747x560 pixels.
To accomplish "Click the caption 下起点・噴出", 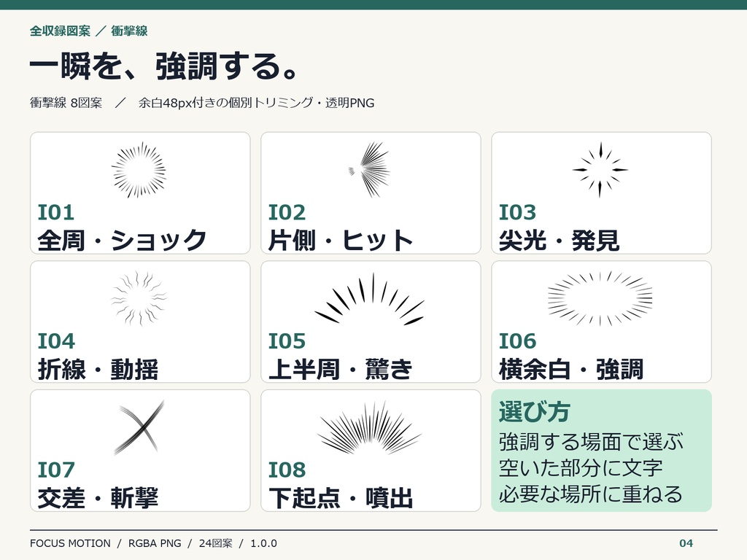I will coord(340,497).
